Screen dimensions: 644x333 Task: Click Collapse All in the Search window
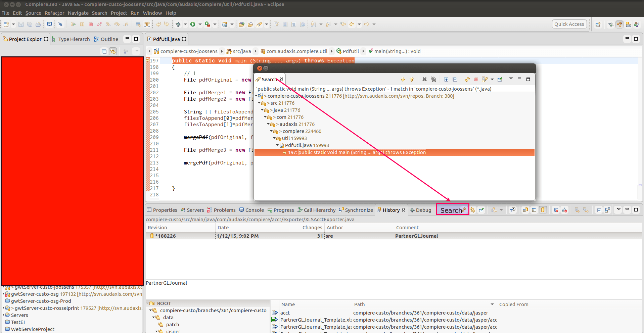coord(455,79)
